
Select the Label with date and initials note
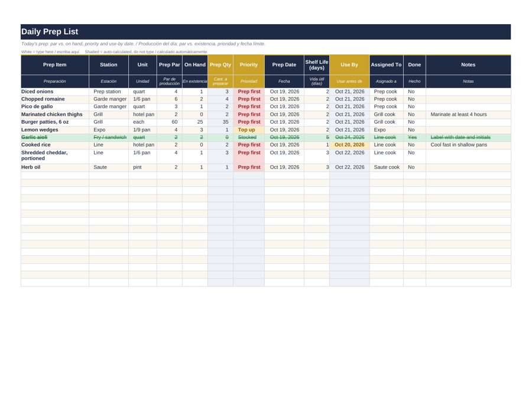click(x=468, y=137)
